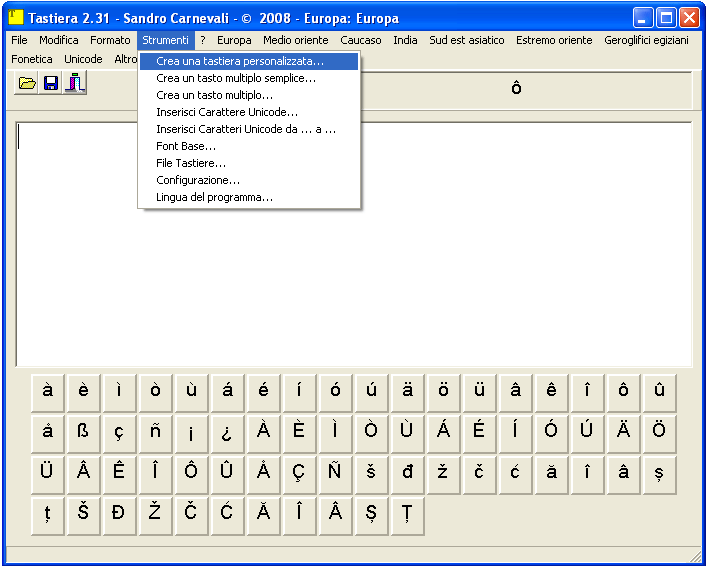
Task: Open the Altro menu
Action: tap(125, 59)
